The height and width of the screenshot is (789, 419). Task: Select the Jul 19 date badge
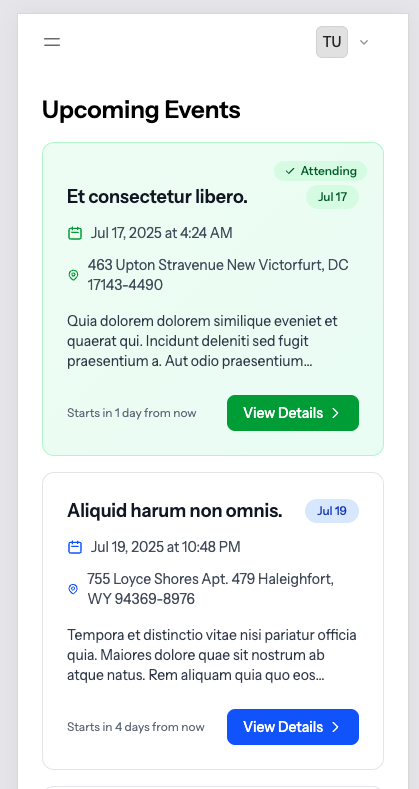[x=332, y=511]
